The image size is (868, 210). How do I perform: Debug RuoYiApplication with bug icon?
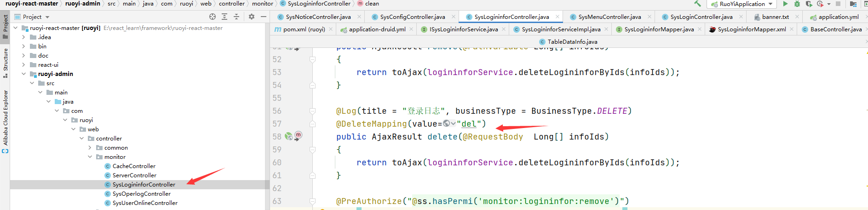click(797, 4)
